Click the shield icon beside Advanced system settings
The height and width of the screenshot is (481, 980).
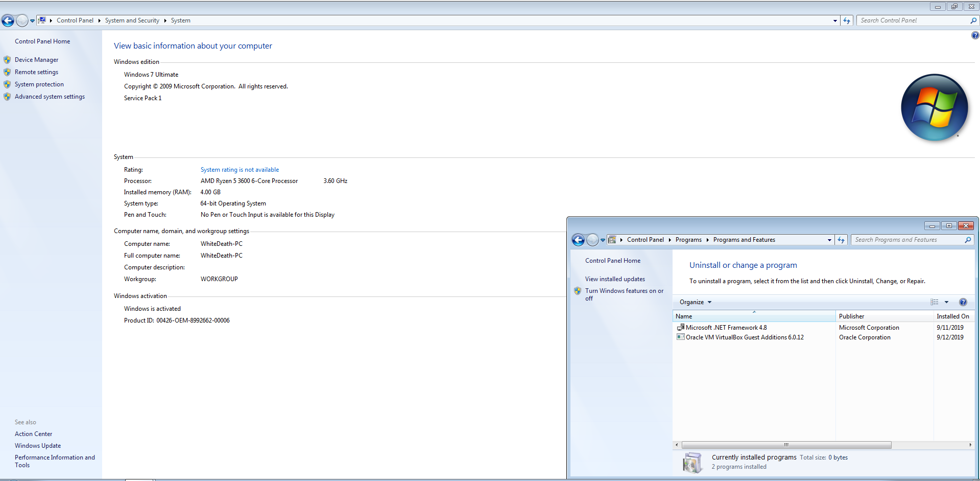(7, 97)
